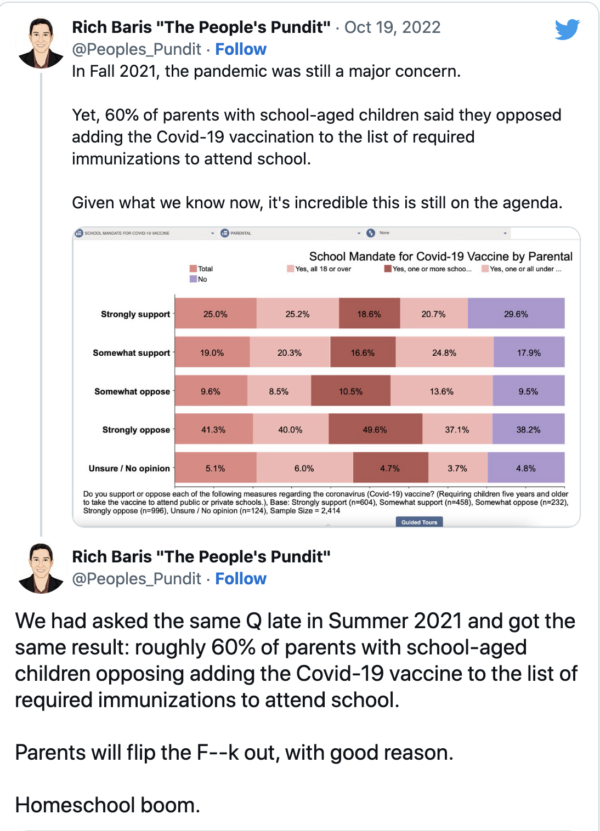The image size is (600, 831).
Task: Click the 49.6% Strongly oppose bar segment
Action: click(375, 429)
